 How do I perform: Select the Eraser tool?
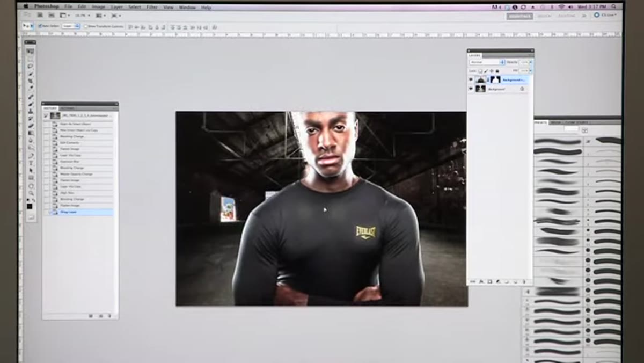click(30, 126)
